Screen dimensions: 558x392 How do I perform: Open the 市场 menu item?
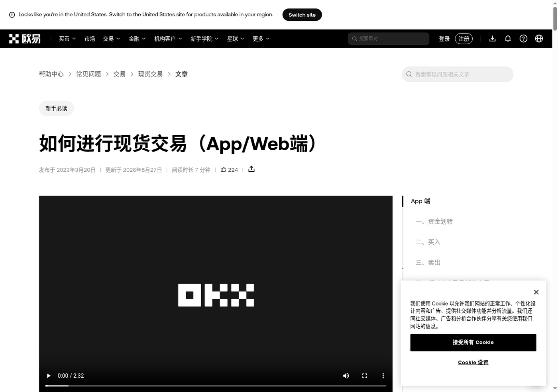[90, 39]
